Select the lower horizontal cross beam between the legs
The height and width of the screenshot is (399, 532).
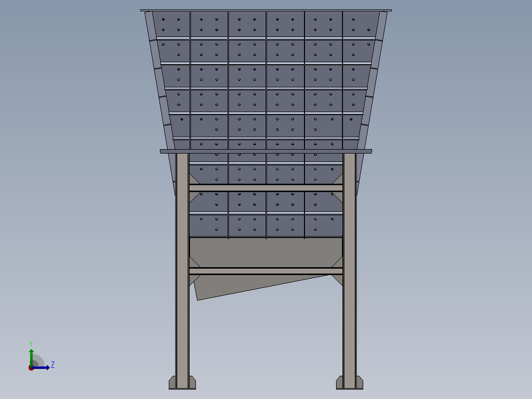click(x=266, y=271)
